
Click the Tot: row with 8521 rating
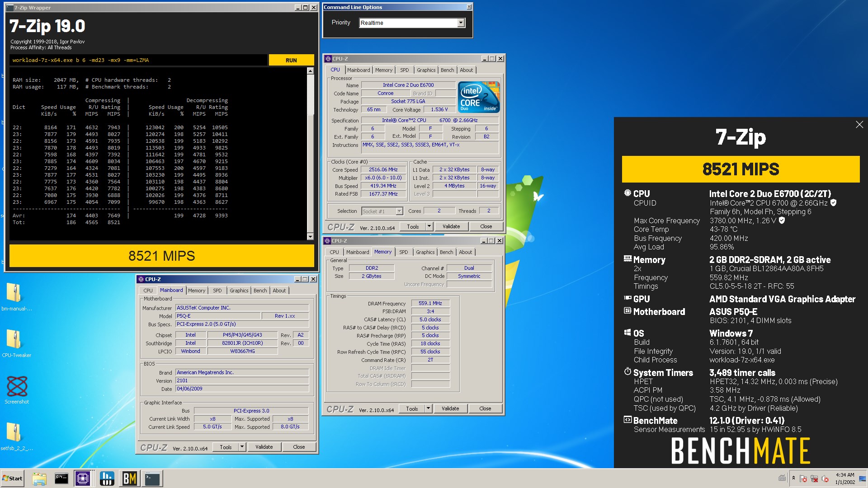[66, 222]
